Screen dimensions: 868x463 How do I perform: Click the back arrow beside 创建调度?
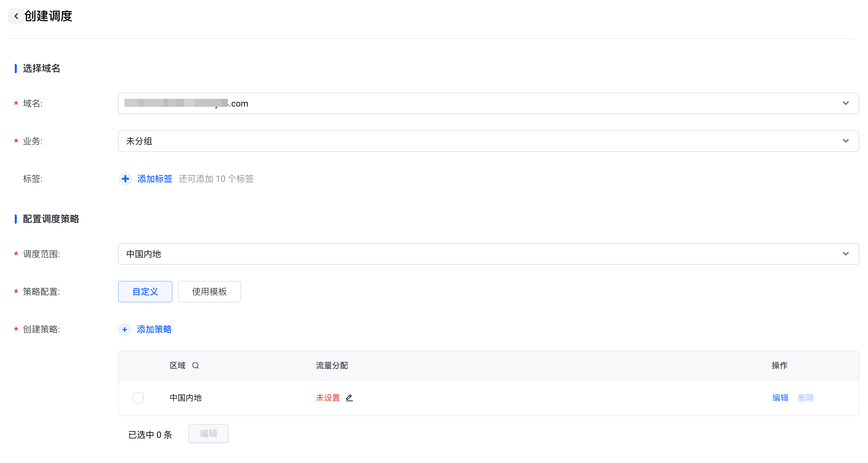pos(16,16)
